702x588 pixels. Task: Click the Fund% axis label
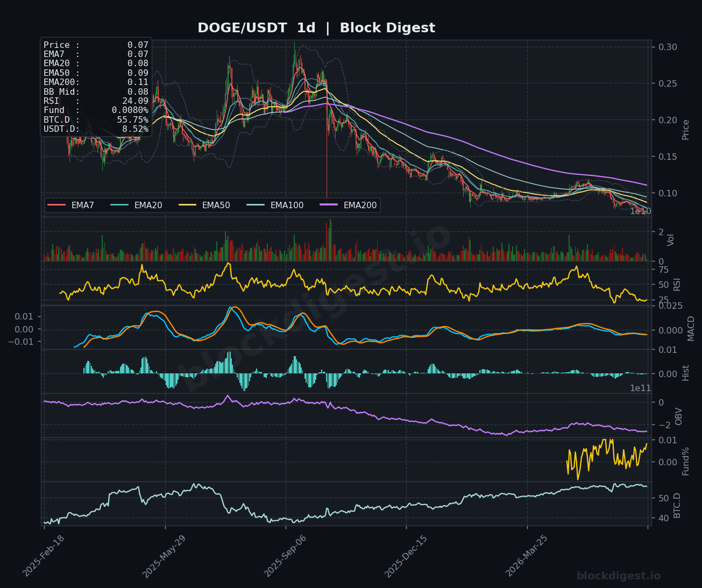coord(686,461)
